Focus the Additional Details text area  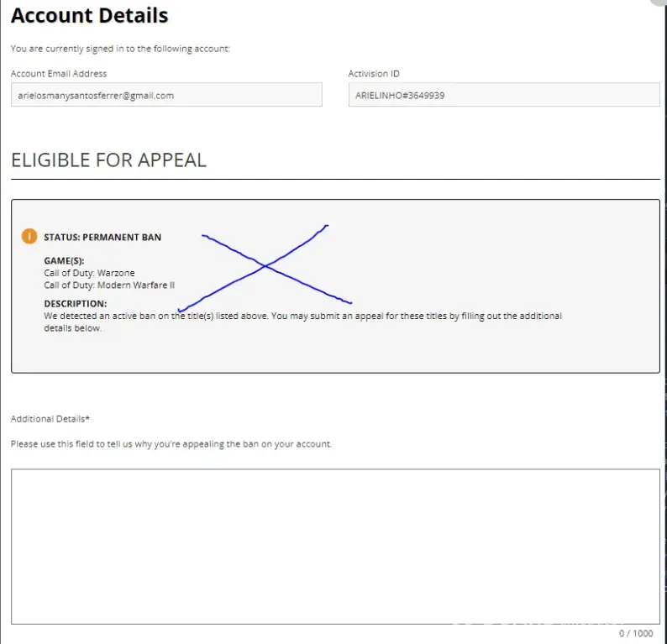click(335, 546)
